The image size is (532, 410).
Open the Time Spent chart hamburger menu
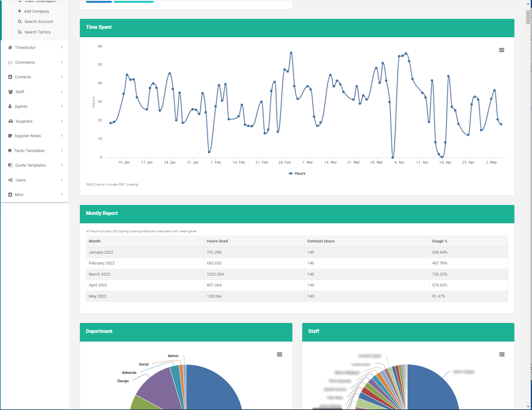click(x=502, y=50)
